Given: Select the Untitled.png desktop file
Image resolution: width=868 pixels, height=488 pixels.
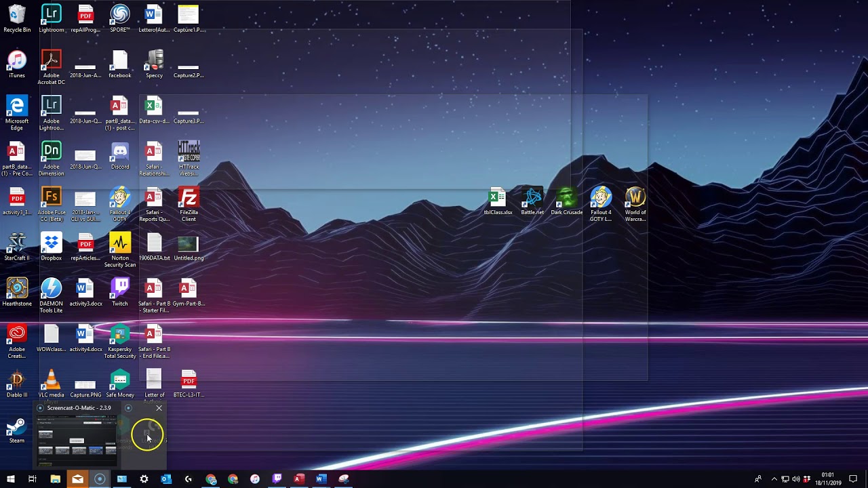Looking at the screenshot, I should [189, 247].
